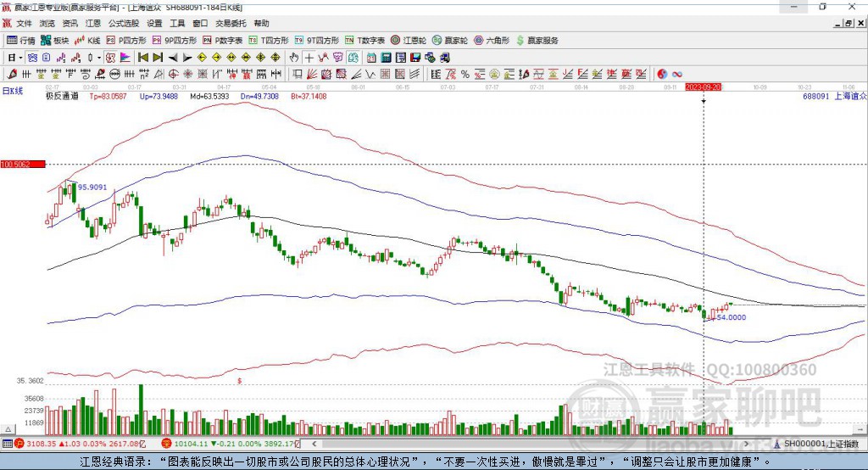868x470 pixels.
Task: Toggle the hand pan tool
Action: [x=294, y=58]
